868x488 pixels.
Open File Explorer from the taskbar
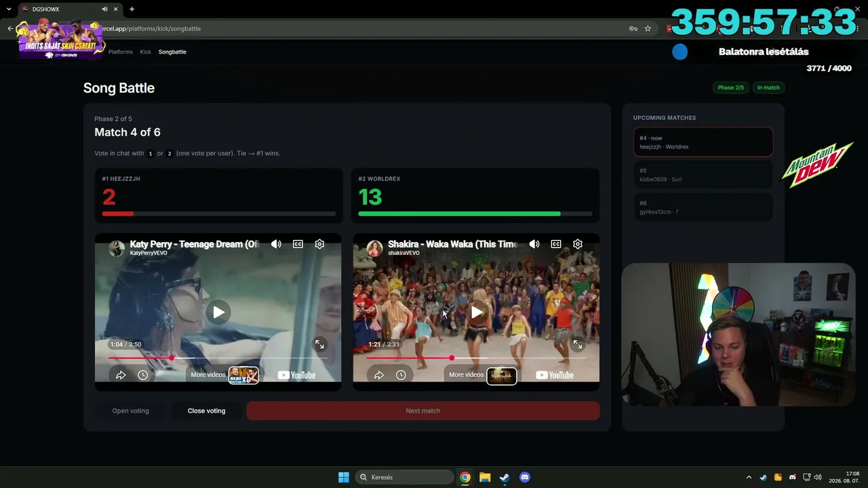coord(485,477)
